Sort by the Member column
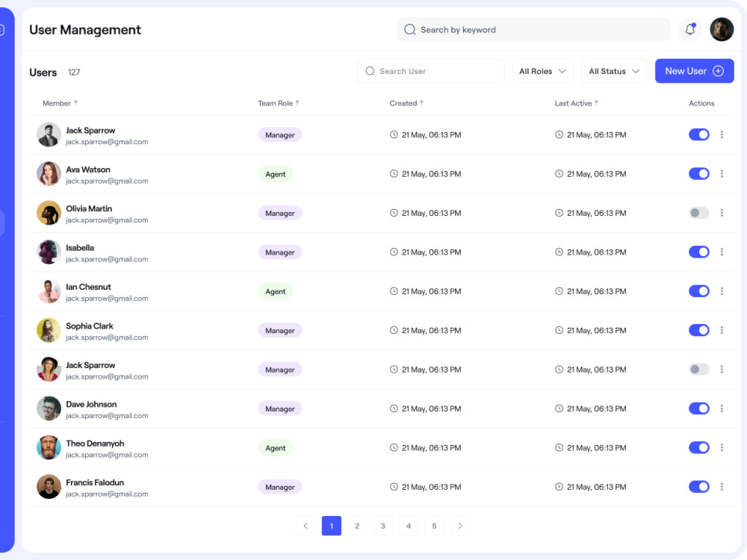The height and width of the screenshot is (560, 747). pos(60,103)
